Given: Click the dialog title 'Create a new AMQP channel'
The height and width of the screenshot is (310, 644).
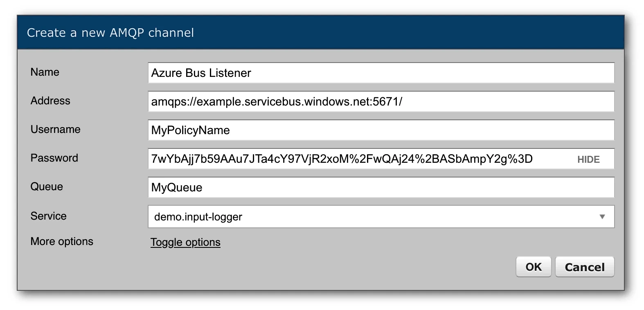Looking at the screenshot, I should 110,33.
